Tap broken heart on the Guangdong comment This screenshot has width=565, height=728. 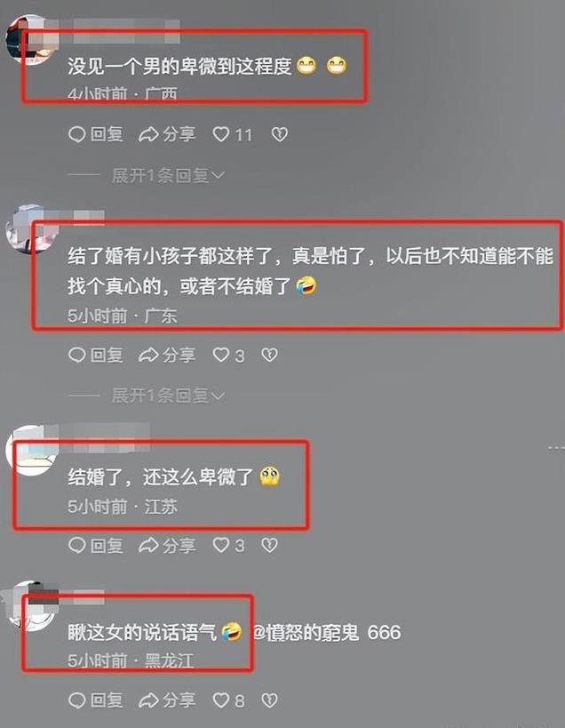click(269, 356)
